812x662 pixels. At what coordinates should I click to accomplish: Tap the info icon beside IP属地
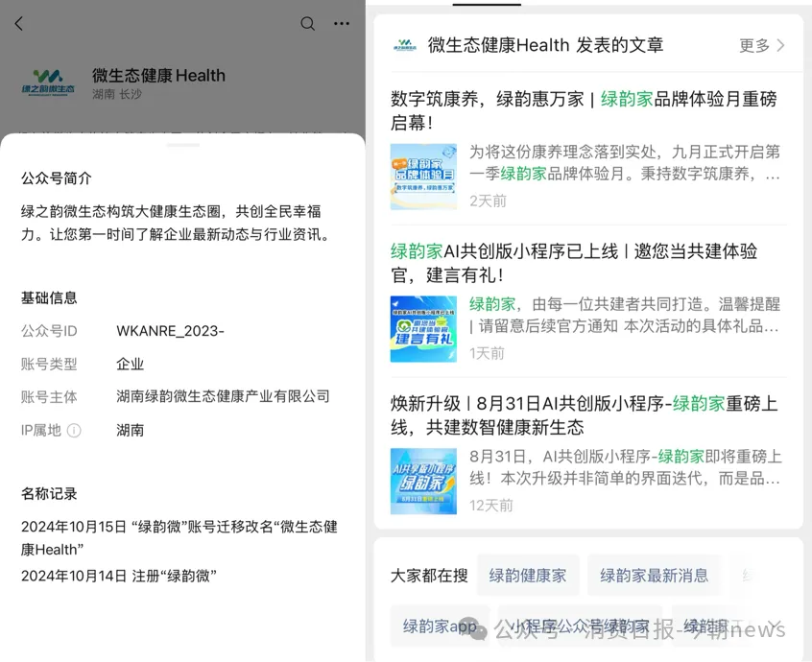(x=74, y=430)
